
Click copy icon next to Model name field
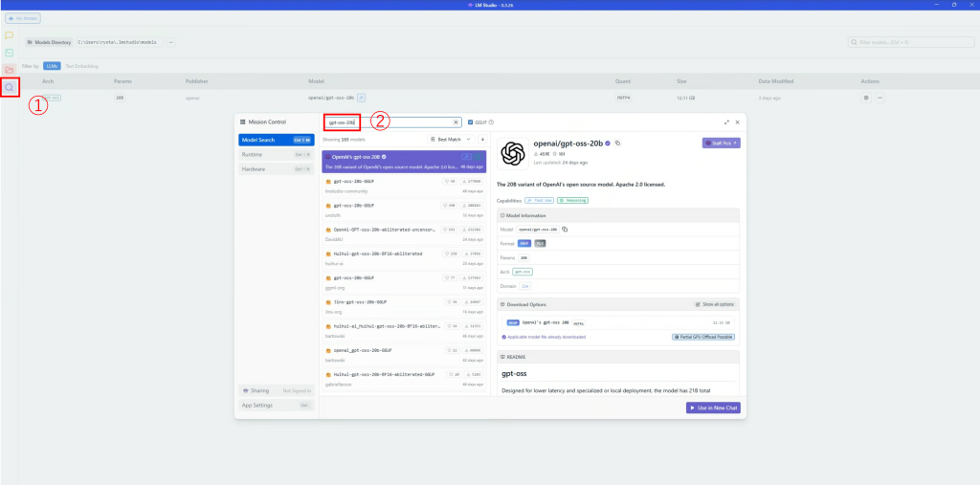(x=566, y=230)
